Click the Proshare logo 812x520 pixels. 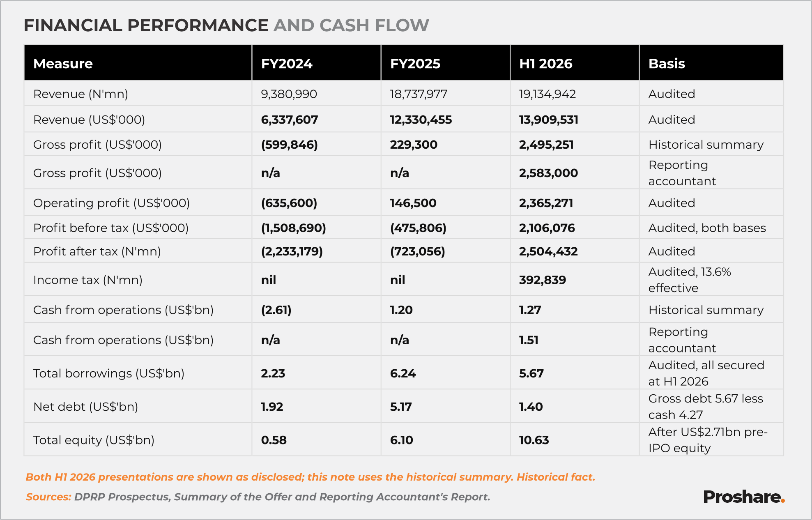(744, 497)
